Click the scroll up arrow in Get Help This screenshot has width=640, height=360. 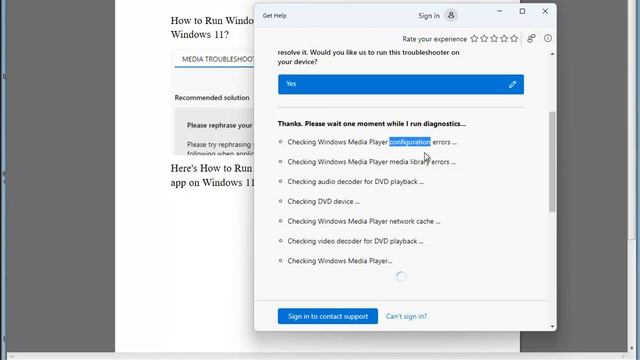tap(552, 54)
